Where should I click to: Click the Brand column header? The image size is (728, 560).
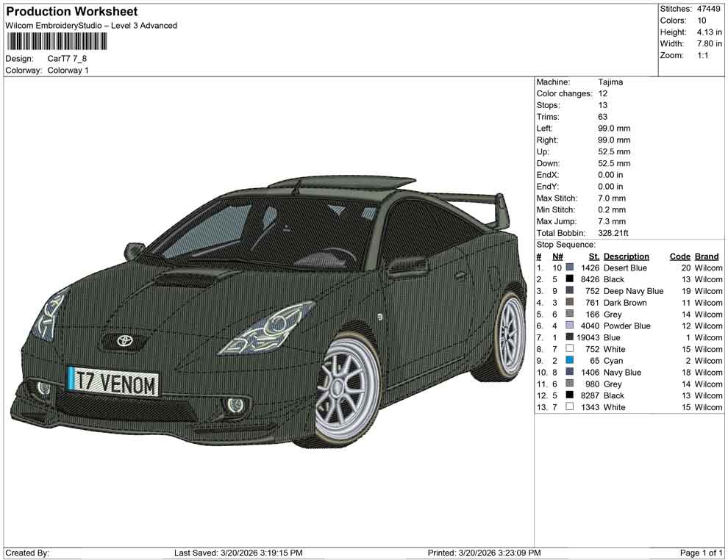click(x=707, y=256)
